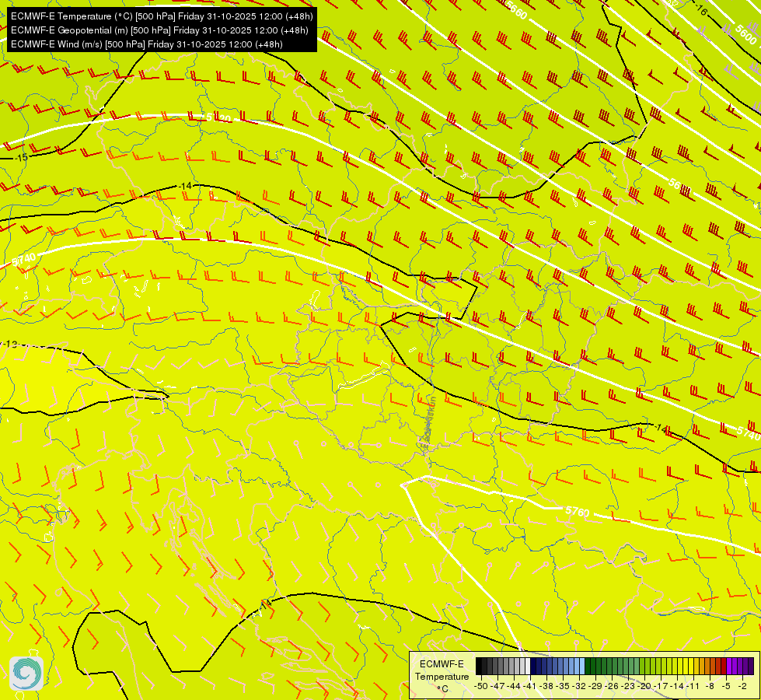
Task: Click the -20 value on the legend scale
Action: tap(644, 686)
